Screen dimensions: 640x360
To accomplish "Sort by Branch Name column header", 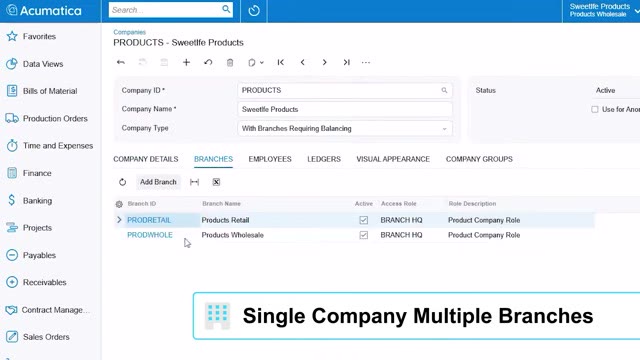I will click(221, 204).
